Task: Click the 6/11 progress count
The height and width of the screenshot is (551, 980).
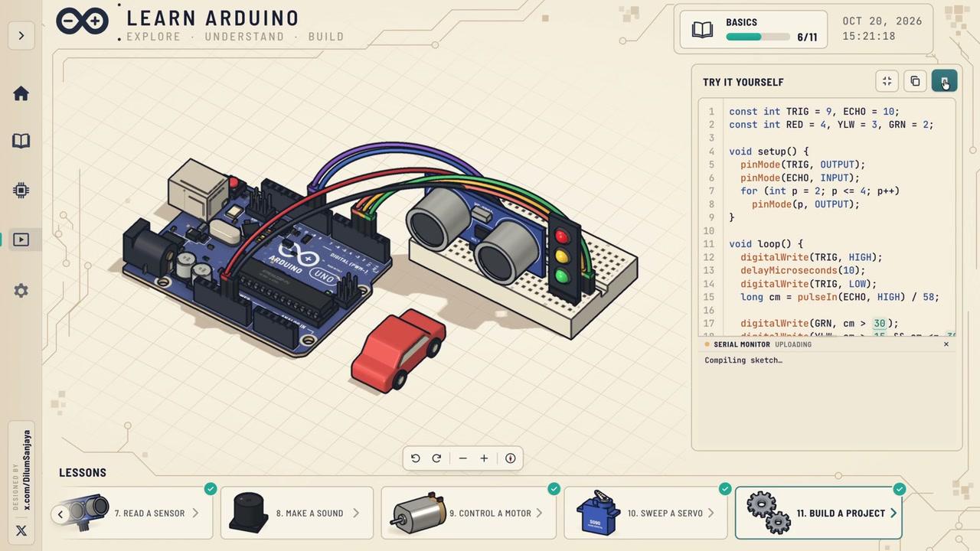Action: tap(807, 37)
